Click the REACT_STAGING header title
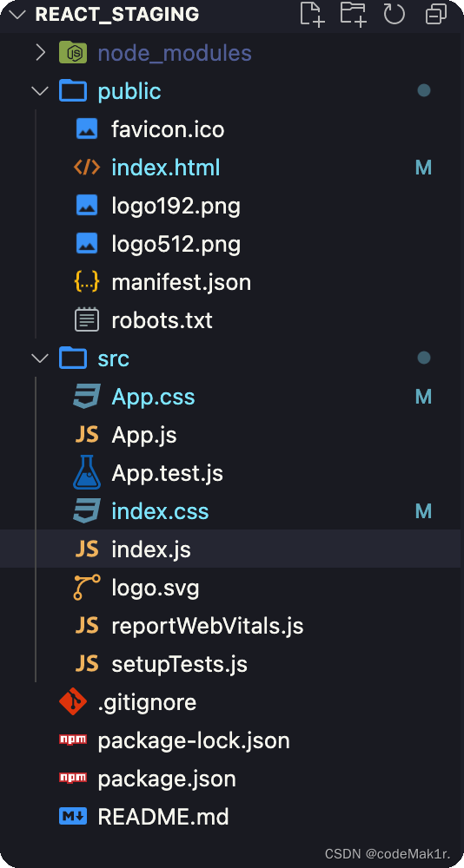 click(x=117, y=15)
